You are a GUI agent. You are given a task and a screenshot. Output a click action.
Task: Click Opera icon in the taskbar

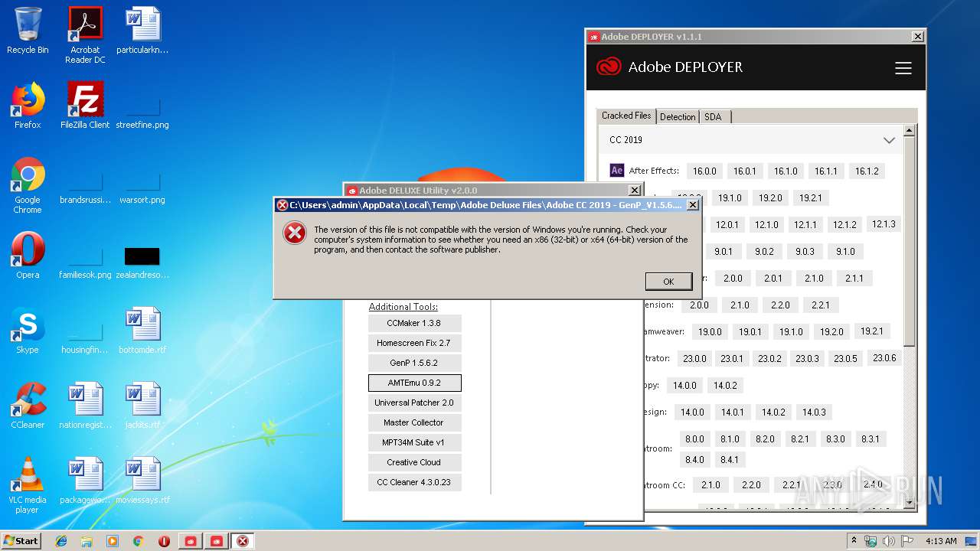tap(164, 541)
